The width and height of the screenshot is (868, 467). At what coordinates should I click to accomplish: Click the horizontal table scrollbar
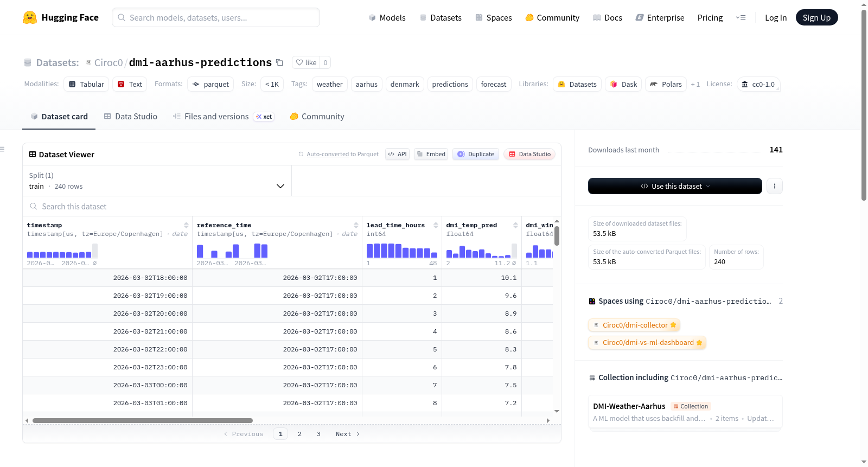[143, 420]
